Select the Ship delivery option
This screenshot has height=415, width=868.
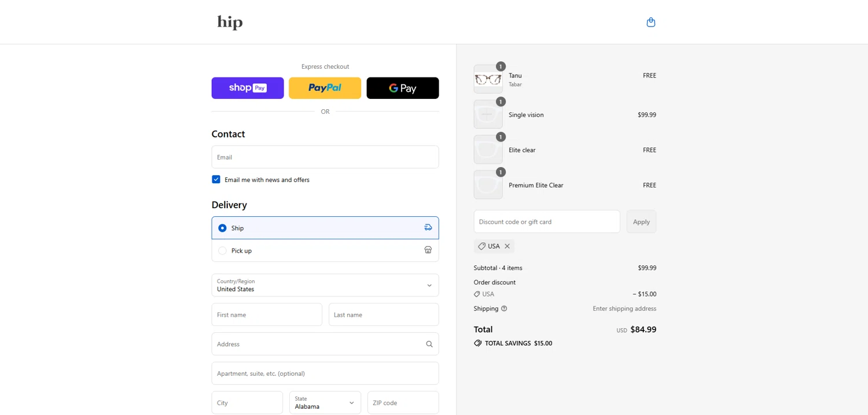325,228
